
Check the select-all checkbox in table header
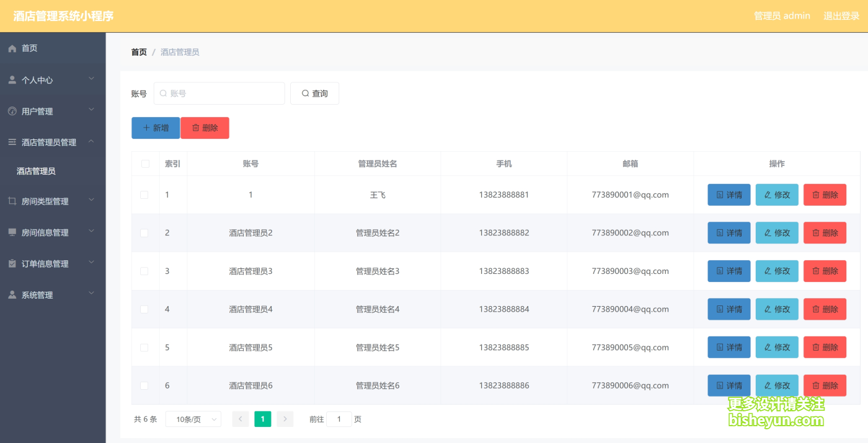144,163
